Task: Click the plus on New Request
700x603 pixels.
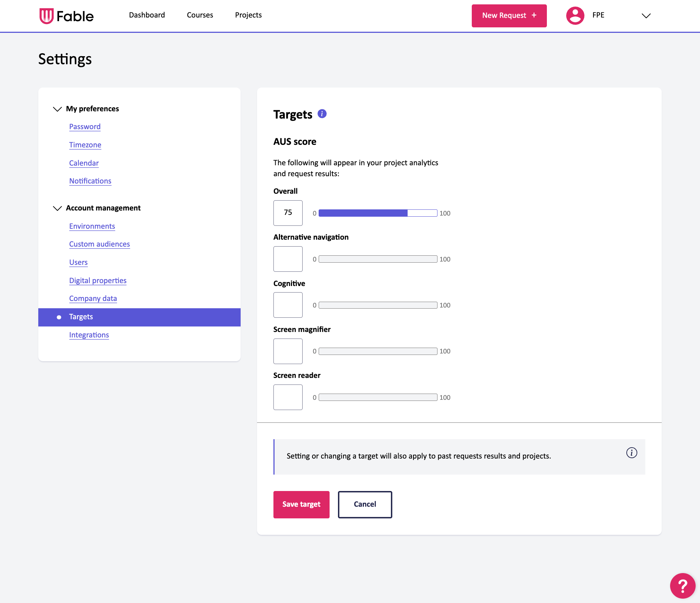Action: tap(534, 15)
